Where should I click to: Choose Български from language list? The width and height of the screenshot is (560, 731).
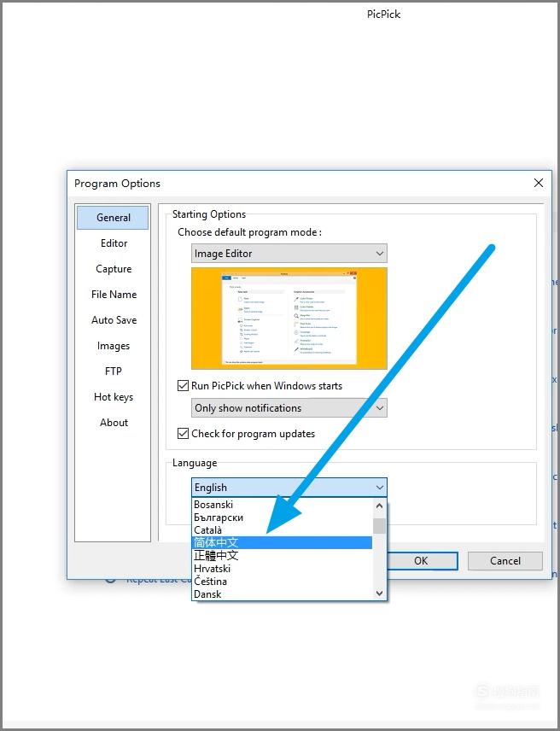283,518
